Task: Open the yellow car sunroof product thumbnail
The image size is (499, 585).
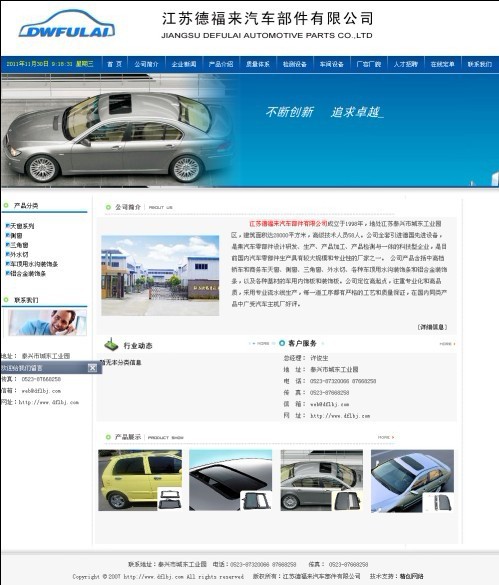Action: (x=140, y=480)
